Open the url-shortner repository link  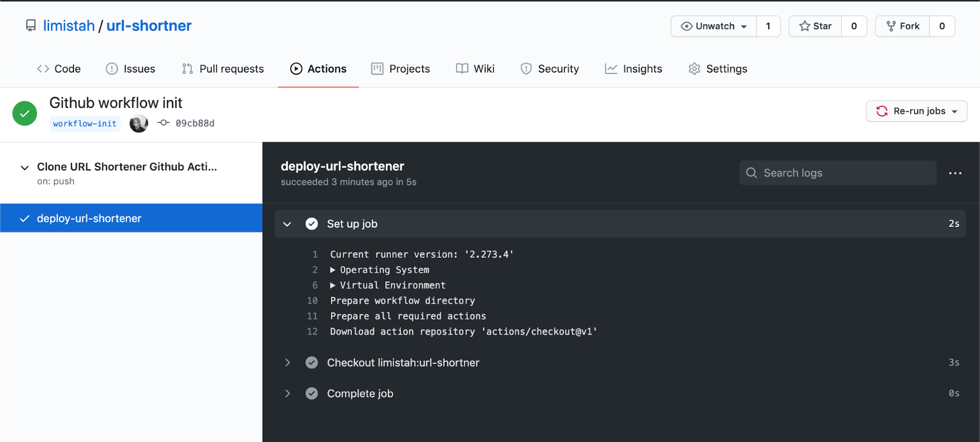[x=149, y=25]
